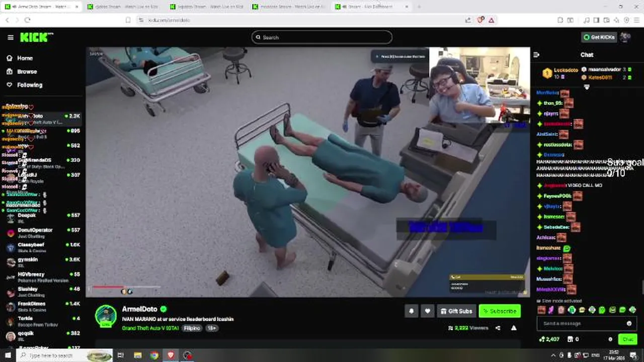Image resolution: width=644 pixels, height=362 pixels.
Task: Open the Windows notification center
Action: [633, 355]
